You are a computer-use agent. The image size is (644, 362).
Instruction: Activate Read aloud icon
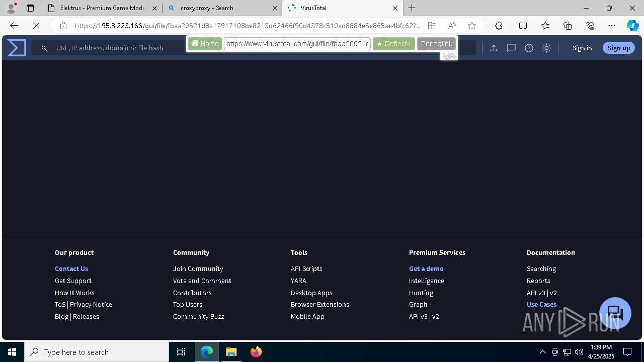click(452, 26)
